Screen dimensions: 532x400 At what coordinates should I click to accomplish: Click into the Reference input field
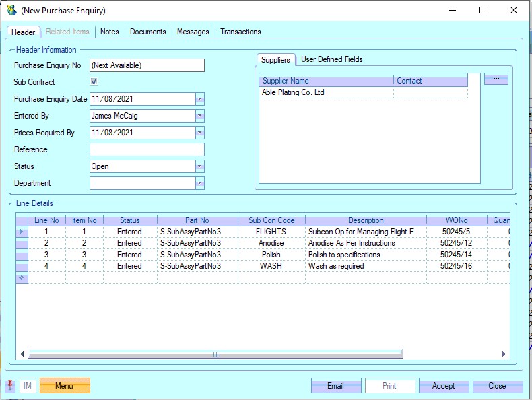coord(147,149)
